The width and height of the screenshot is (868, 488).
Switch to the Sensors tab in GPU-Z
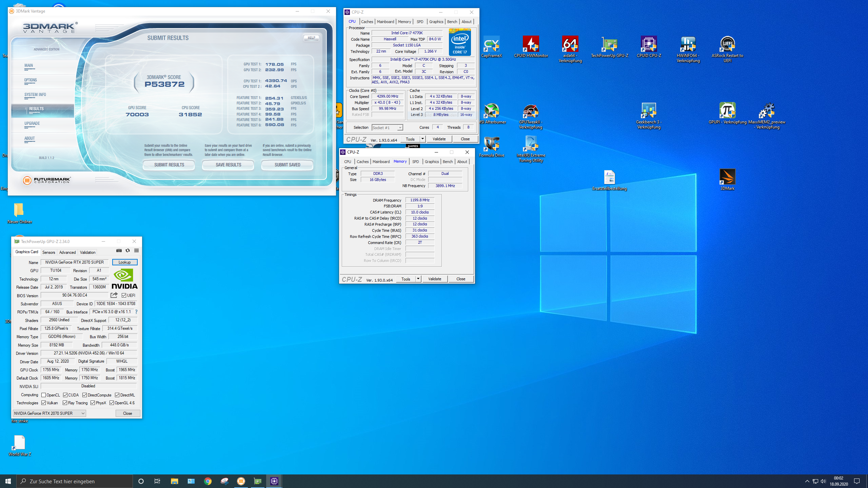48,252
